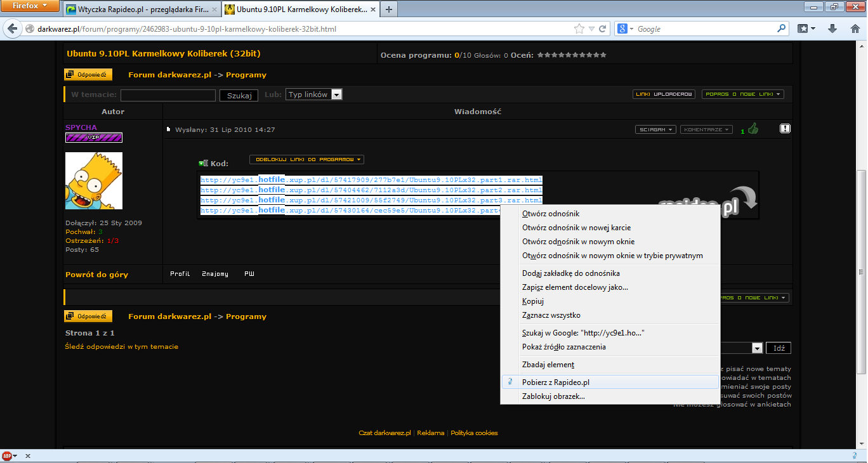
Task: Click the 'Szukaj' button
Action: [x=239, y=96]
